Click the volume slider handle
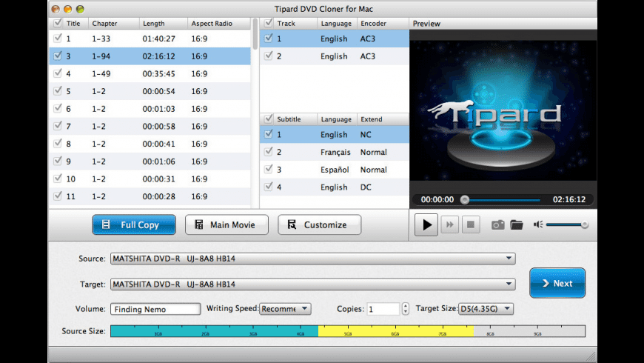 (585, 224)
